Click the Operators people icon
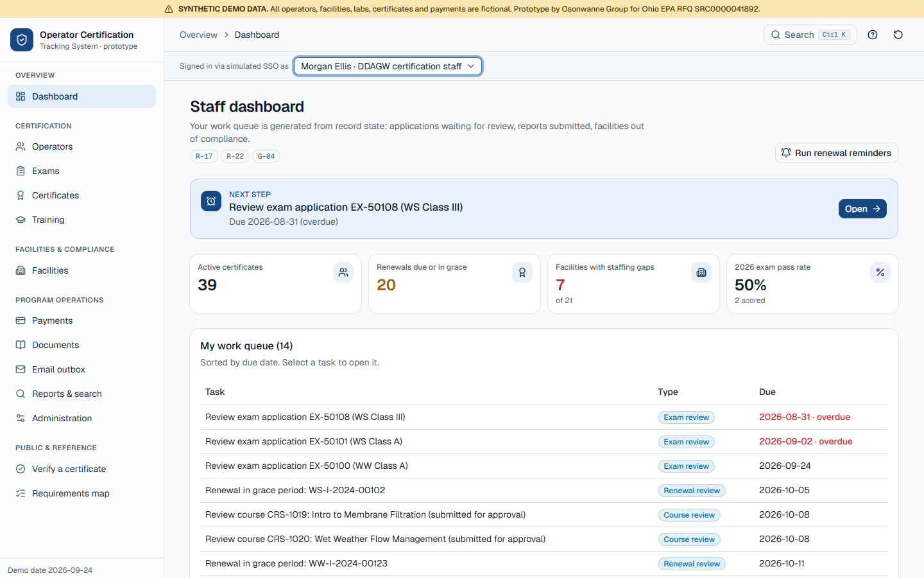Image resolution: width=924 pixels, height=578 pixels. [x=21, y=146]
